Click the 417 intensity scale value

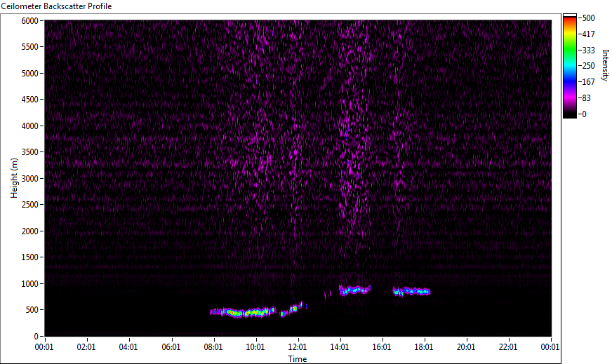click(x=588, y=34)
